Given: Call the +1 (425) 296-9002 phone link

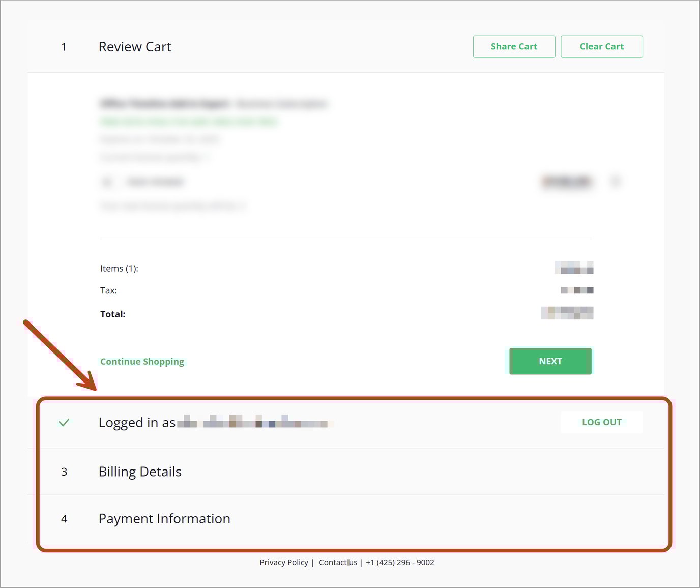Looking at the screenshot, I should [x=400, y=562].
